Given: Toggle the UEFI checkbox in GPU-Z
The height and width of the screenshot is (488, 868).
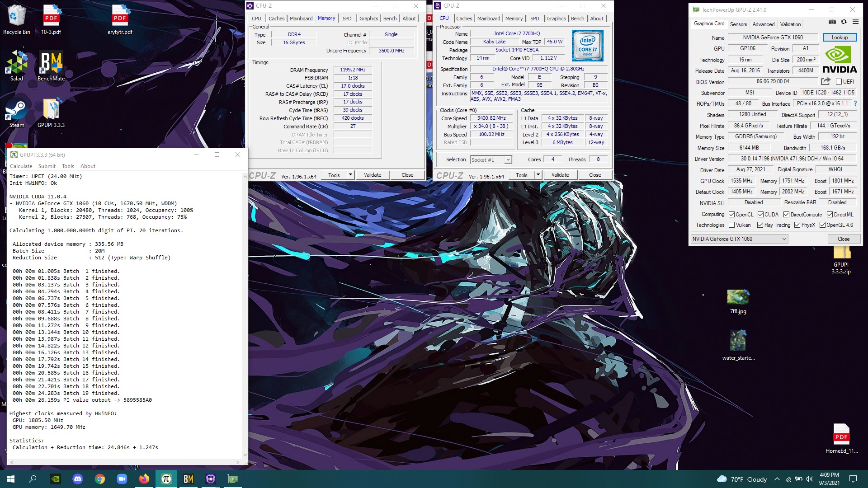Looking at the screenshot, I should click(x=839, y=82).
